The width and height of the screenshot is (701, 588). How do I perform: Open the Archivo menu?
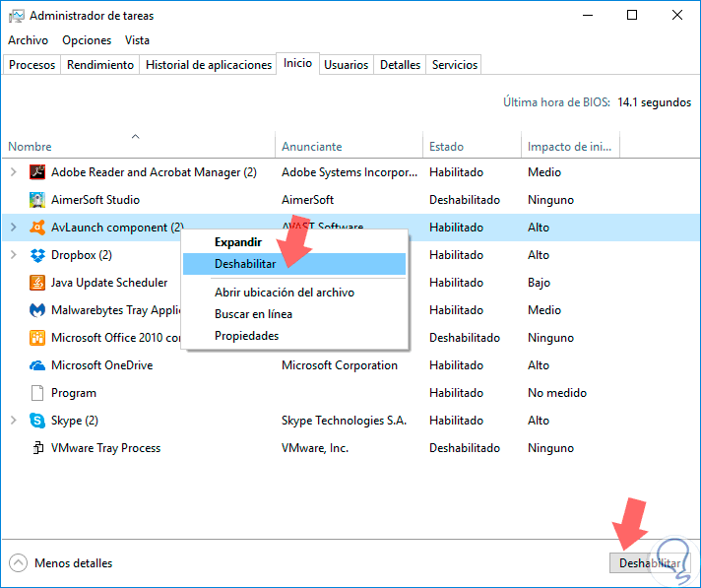point(29,40)
